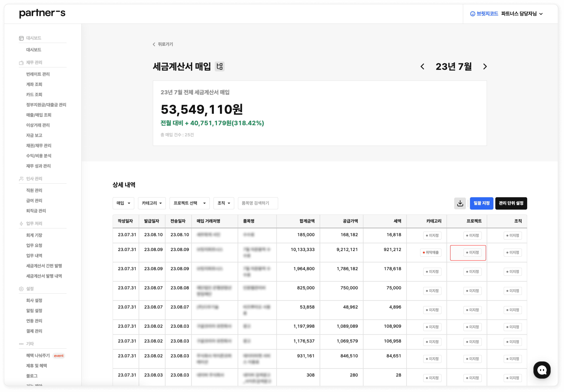Open 퇴직금 관리 page

click(36, 211)
